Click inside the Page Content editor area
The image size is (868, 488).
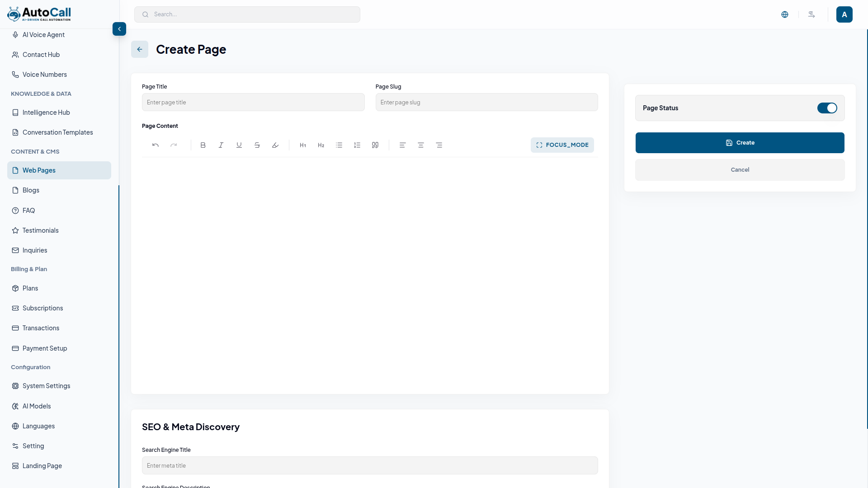click(370, 271)
